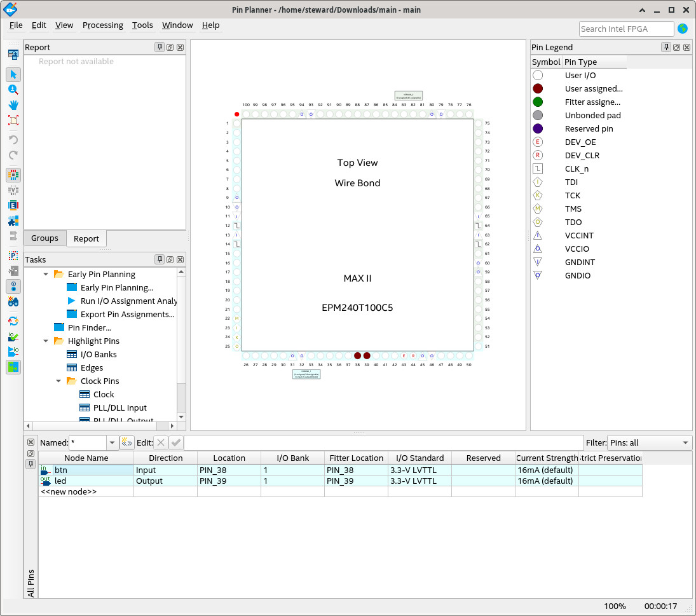This screenshot has width=696, height=616.
Task: Toggle the I/O banks color view icon
Action: pyautogui.click(x=13, y=175)
